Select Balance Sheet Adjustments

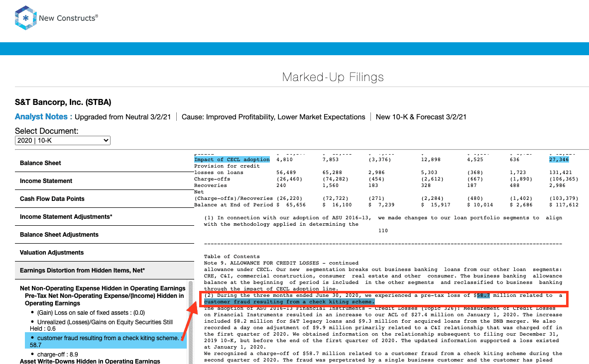(105, 235)
